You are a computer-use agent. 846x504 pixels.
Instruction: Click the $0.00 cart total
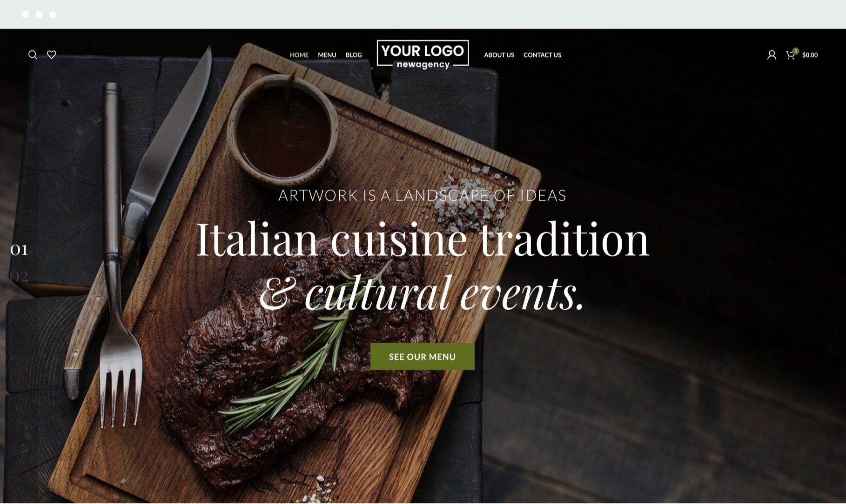click(810, 55)
